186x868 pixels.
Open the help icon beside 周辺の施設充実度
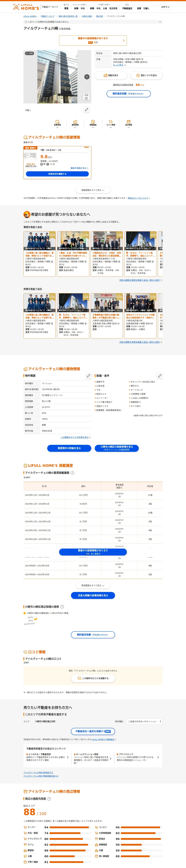(x=49, y=799)
